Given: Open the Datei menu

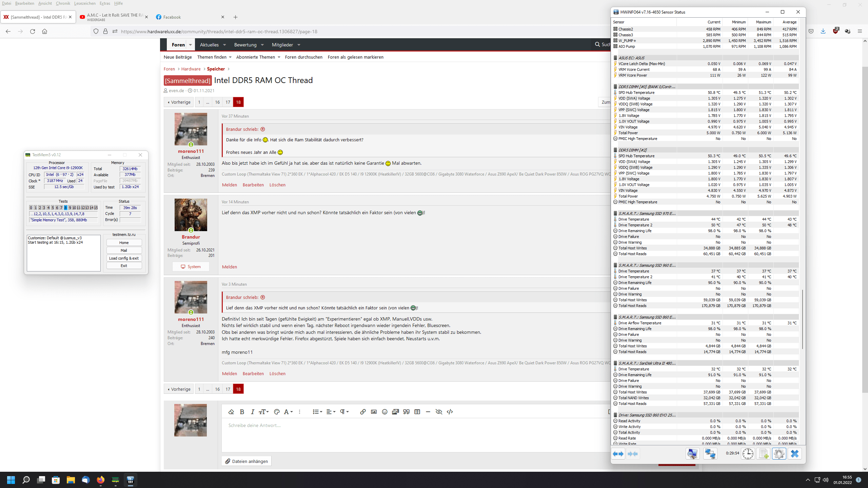Looking at the screenshot, I should pos(6,3).
